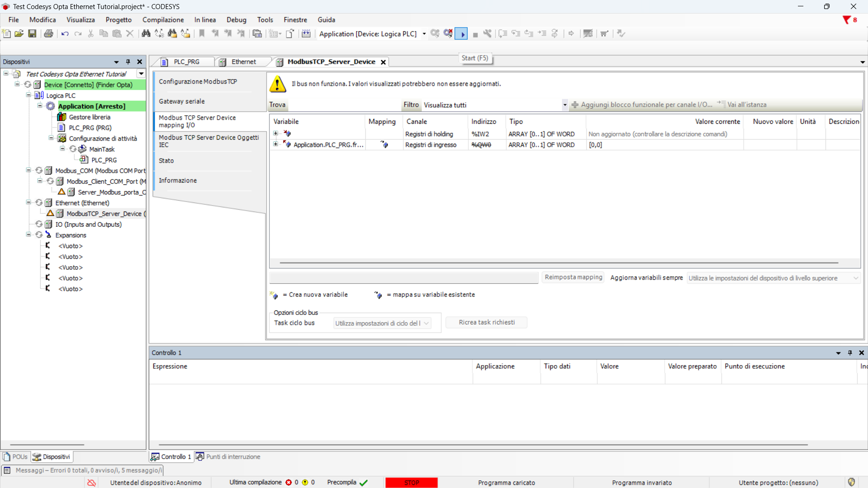Toggle auto-hide pin on Controllo 1 panel
The width and height of the screenshot is (868, 488).
850,353
